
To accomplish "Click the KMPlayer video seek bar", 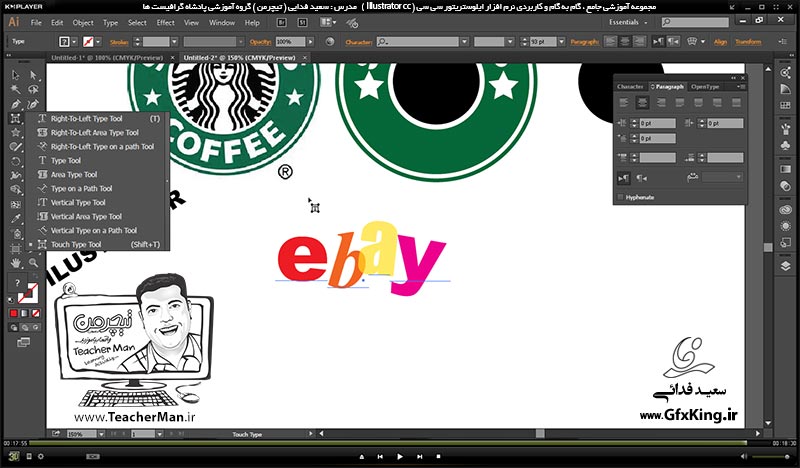I will 388,444.
